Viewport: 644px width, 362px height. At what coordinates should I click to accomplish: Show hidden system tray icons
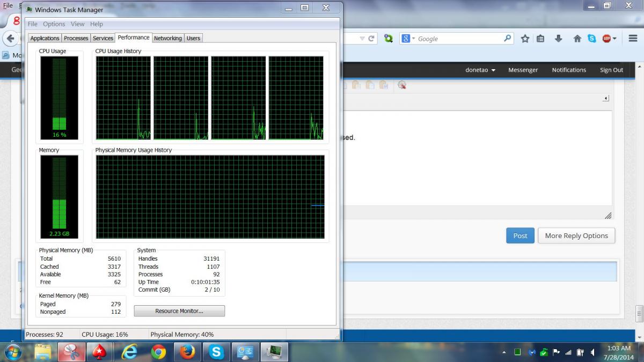(504, 352)
